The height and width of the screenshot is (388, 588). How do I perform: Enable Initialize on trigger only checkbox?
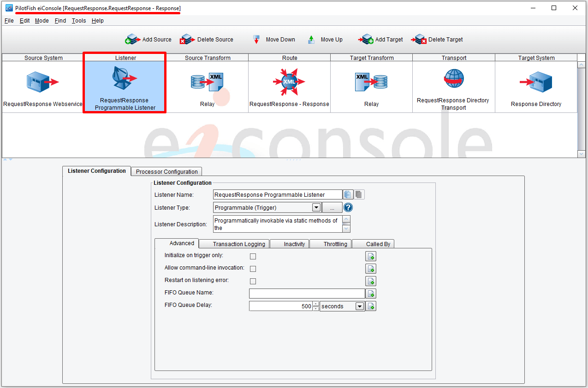click(253, 256)
